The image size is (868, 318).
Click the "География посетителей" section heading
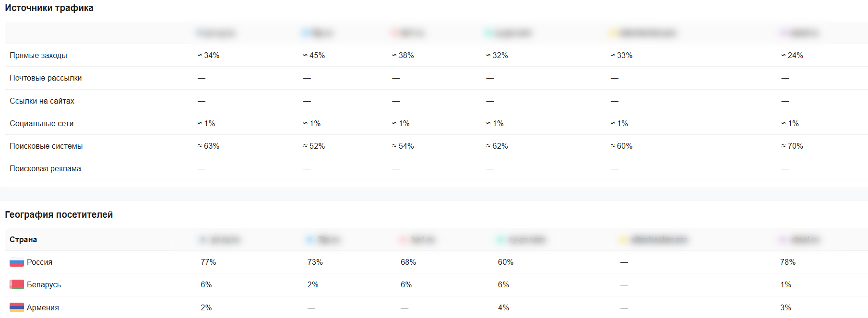click(59, 215)
